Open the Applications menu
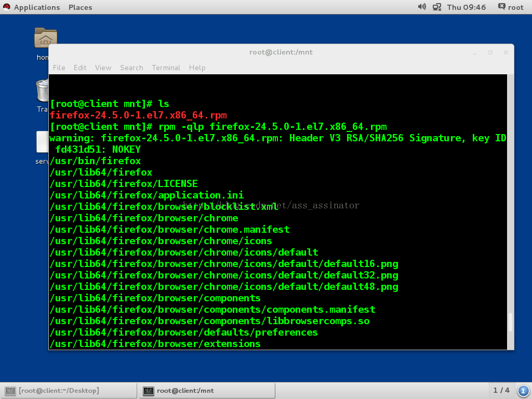This screenshot has width=532, height=399. 37,7
